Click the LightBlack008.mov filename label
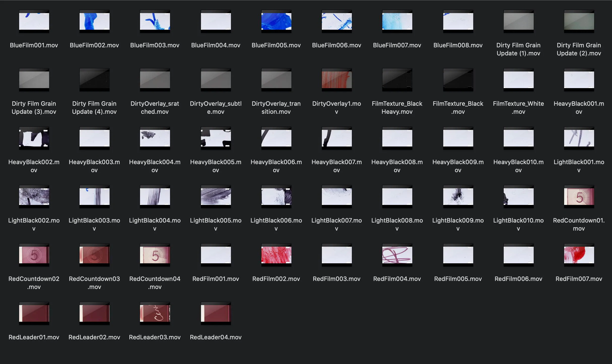612x364 pixels. 397,224
